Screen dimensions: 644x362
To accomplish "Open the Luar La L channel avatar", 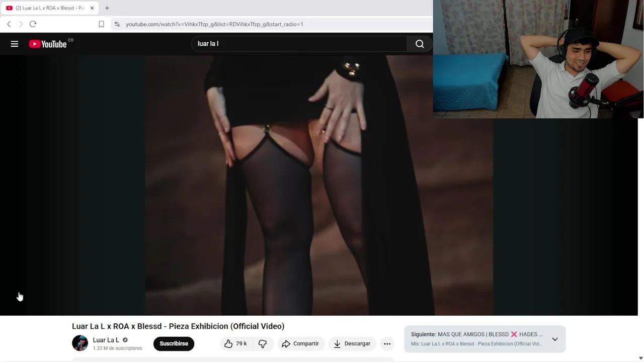I will 80,343.
